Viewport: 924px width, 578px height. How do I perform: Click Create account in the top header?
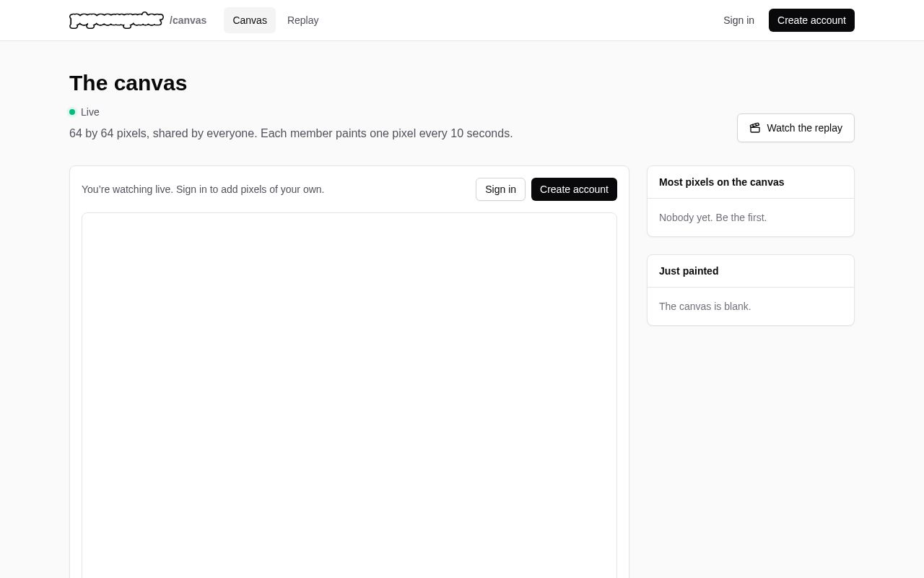(x=811, y=20)
